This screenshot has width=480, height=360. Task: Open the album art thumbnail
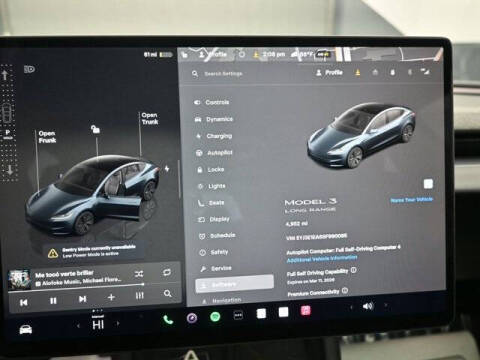(x=19, y=279)
